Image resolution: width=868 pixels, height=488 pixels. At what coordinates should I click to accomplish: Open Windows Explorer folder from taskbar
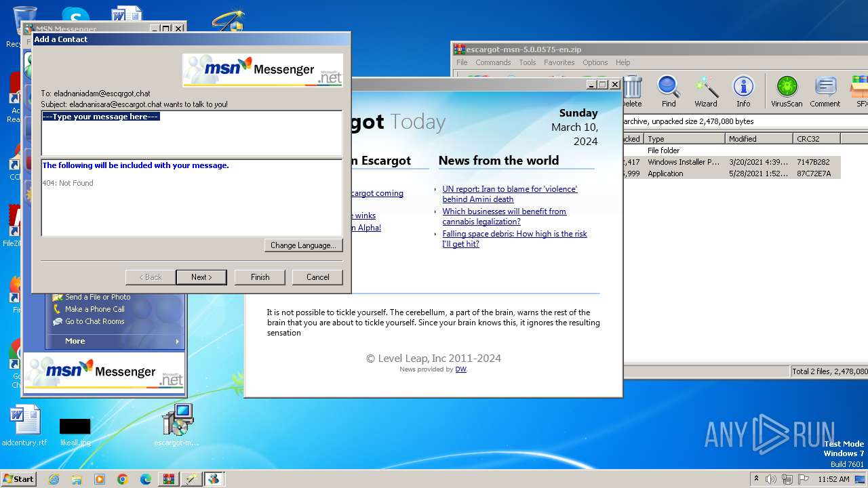77,479
